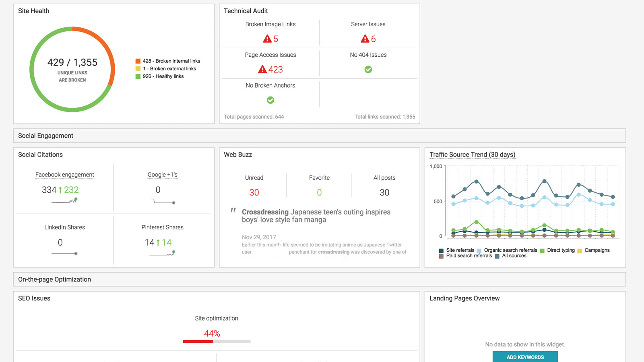Click the green checkmark for No 404 Issues
Image resolution: width=644 pixels, height=362 pixels.
click(368, 69)
